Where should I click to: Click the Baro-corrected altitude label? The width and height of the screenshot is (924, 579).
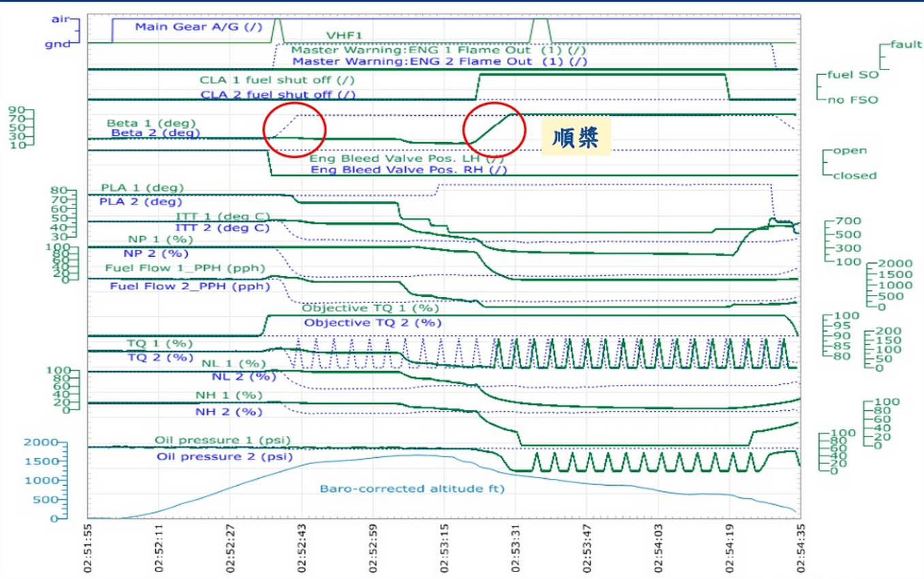click(x=413, y=488)
